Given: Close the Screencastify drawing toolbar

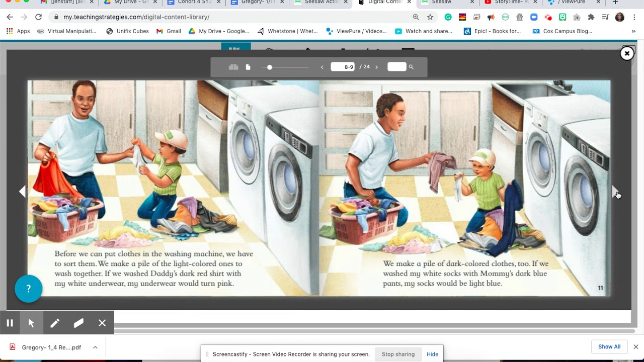Looking at the screenshot, I should [x=102, y=323].
